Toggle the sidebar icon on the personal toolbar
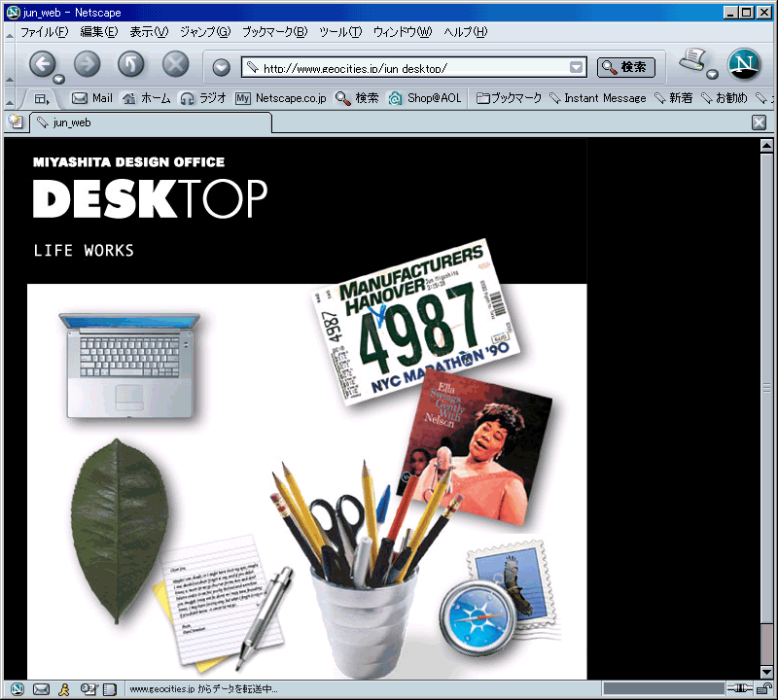 (x=42, y=99)
